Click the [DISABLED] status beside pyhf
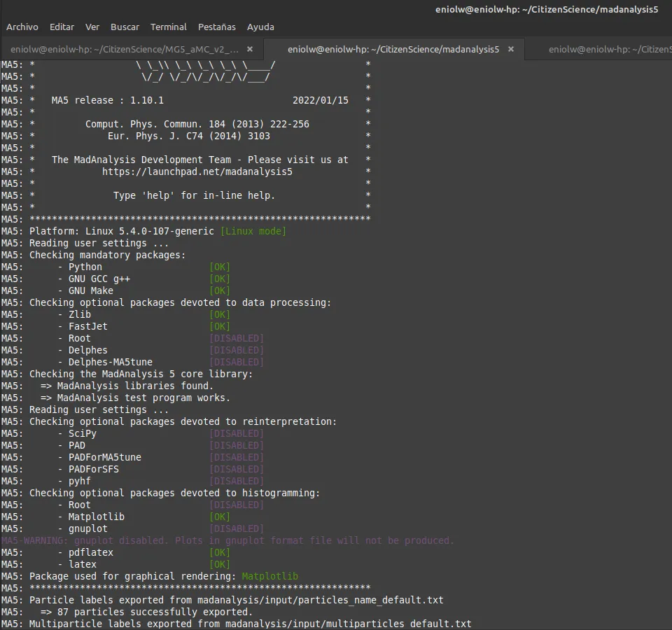Screen dimensions: 672x630 click(x=237, y=482)
